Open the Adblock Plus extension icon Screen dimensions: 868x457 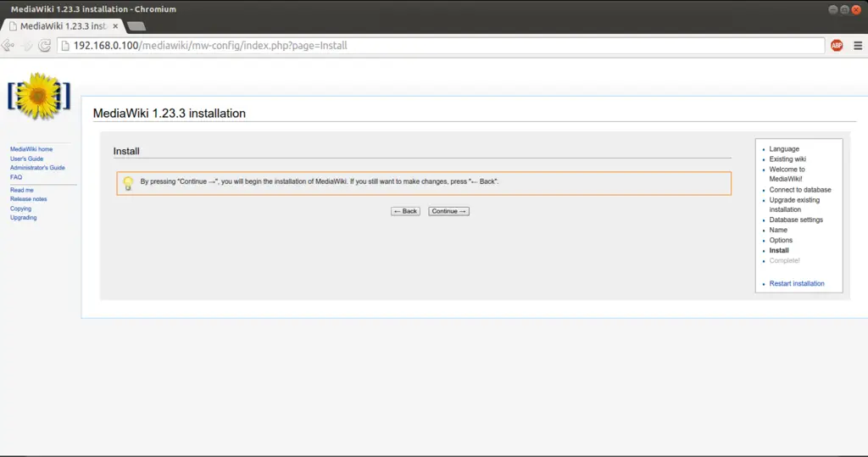(837, 46)
